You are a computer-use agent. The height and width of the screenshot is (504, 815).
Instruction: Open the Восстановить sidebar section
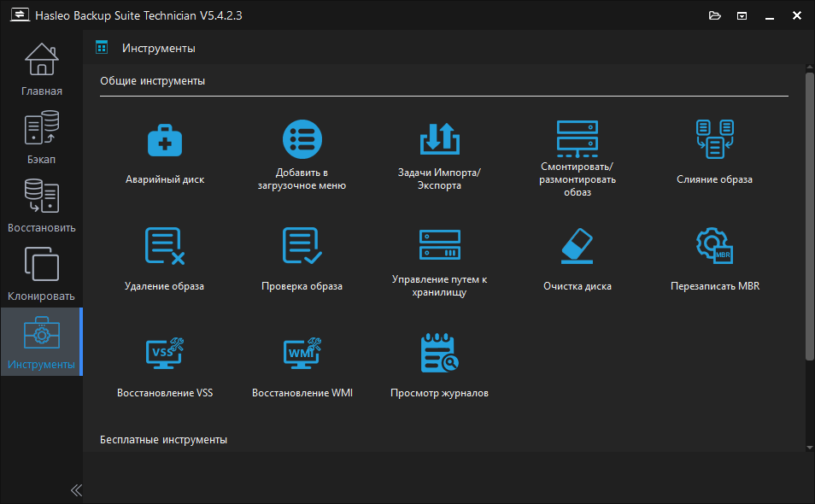click(x=42, y=206)
